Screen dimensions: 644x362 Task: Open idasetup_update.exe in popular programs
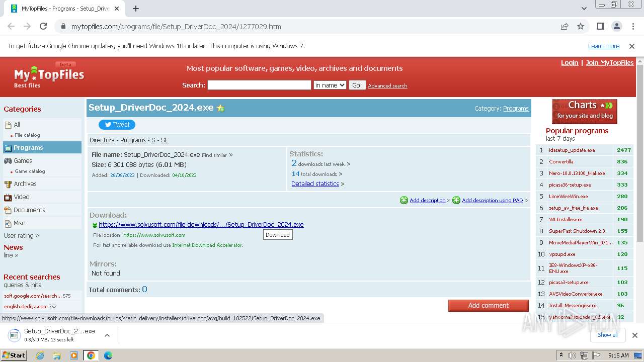click(572, 150)
